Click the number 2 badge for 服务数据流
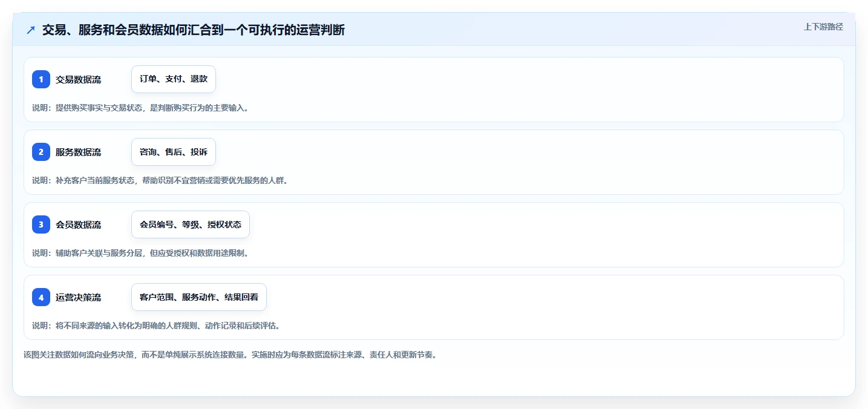 (41, 152)
